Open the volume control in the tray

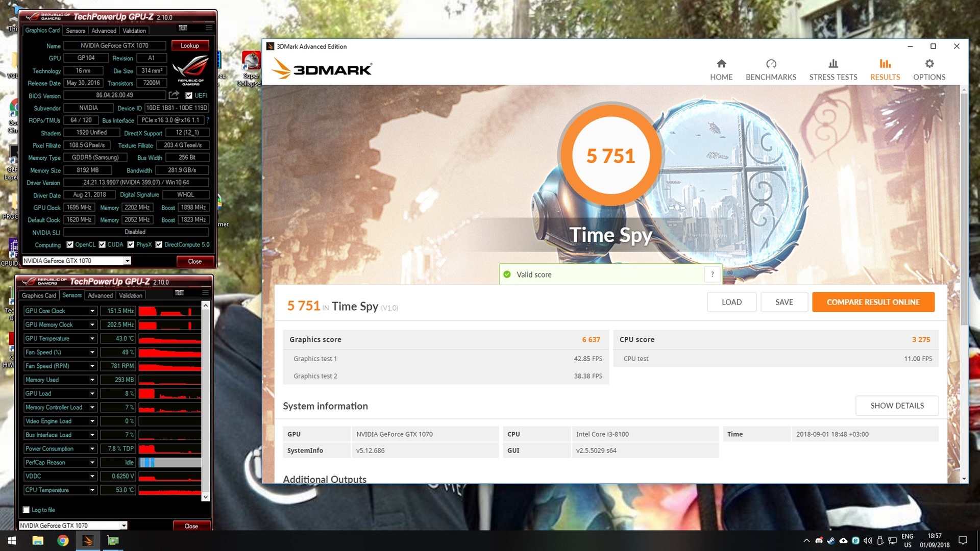[868, 540]
